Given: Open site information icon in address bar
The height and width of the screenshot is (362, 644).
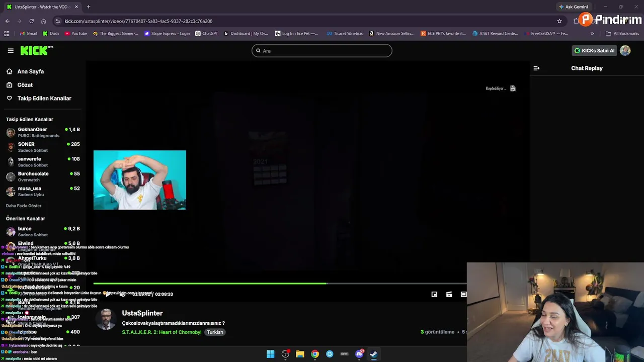Looking at the screenshot, I should click(x=58, y=21).
